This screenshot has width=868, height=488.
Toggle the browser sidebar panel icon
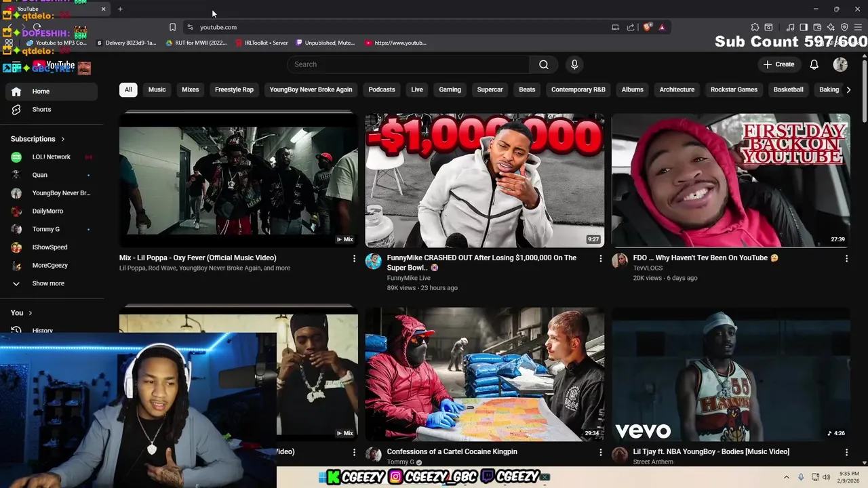804,27
